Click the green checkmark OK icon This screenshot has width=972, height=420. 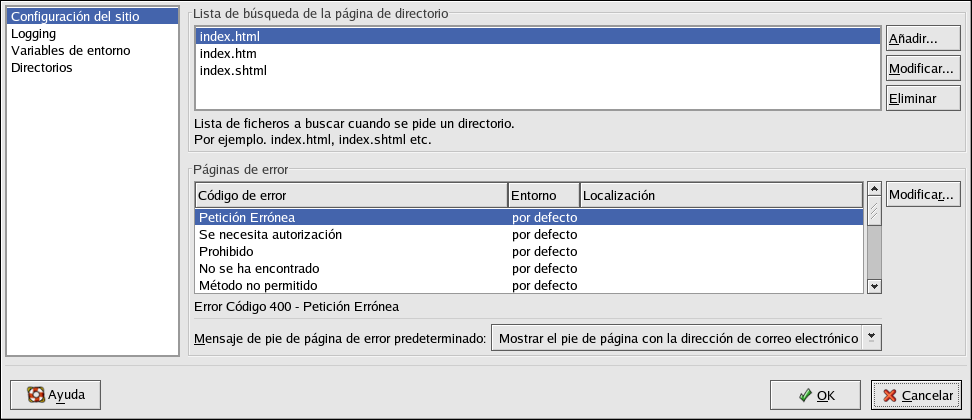[x=805, y=396]
